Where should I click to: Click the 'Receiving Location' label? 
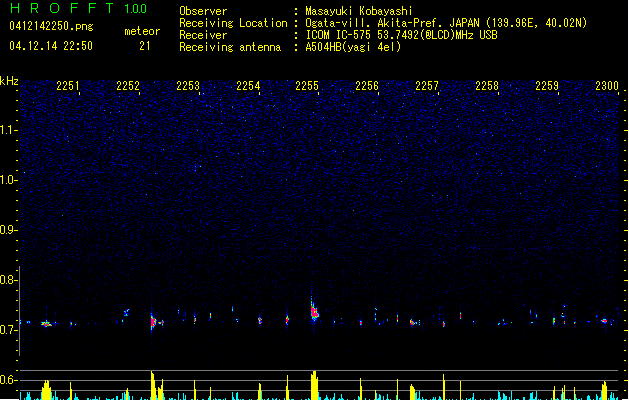[233, 23]
